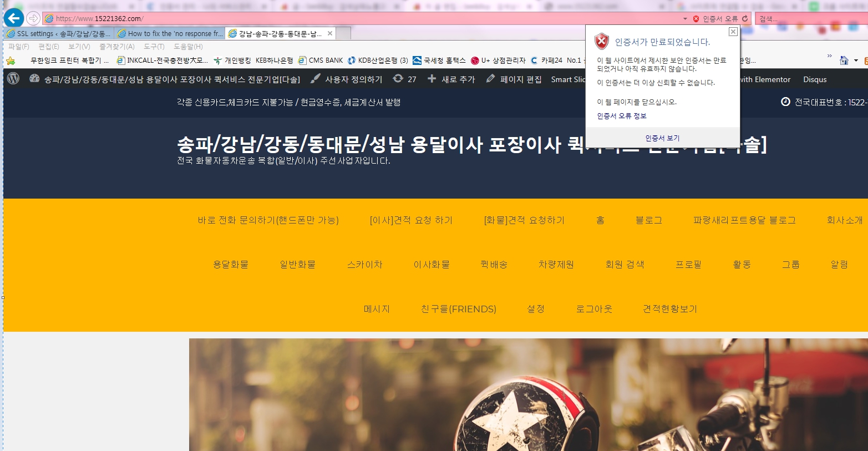Go back with the browser Back arrow
The height and width of the screenshot is (451, 868).
coord(14,18)
